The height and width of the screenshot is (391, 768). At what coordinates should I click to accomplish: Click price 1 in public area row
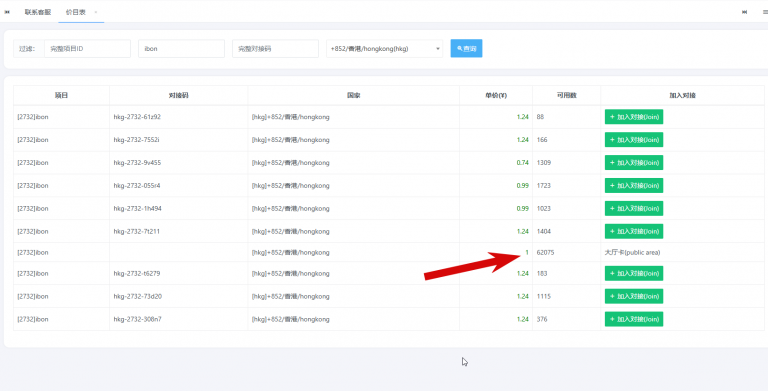[527, 252]
